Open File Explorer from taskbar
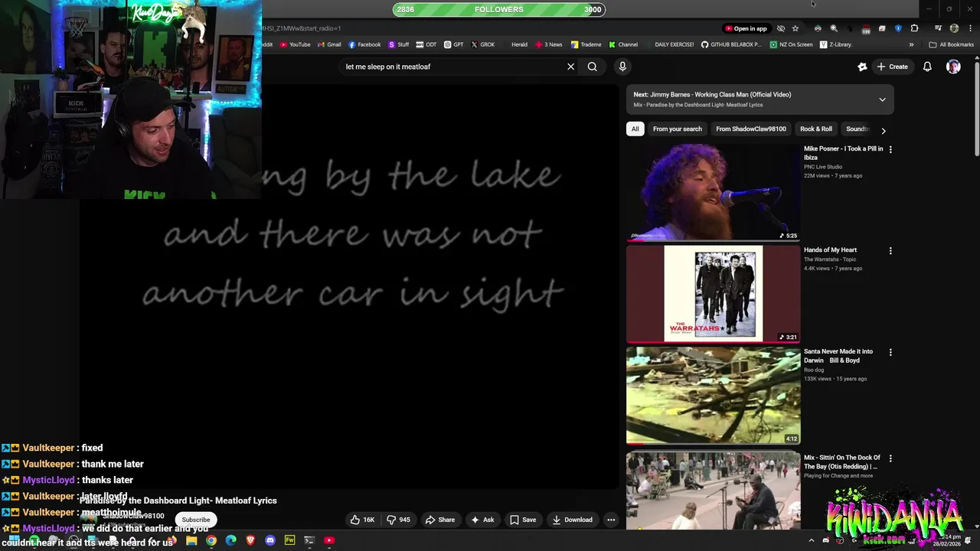 (x=191, y=540)
